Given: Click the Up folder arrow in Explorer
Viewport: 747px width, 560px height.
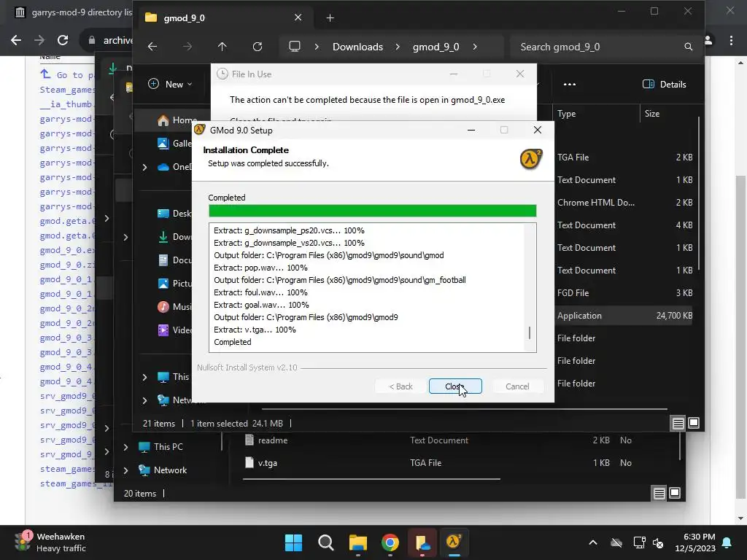Looking at the screenshot, I should (222, 47).
